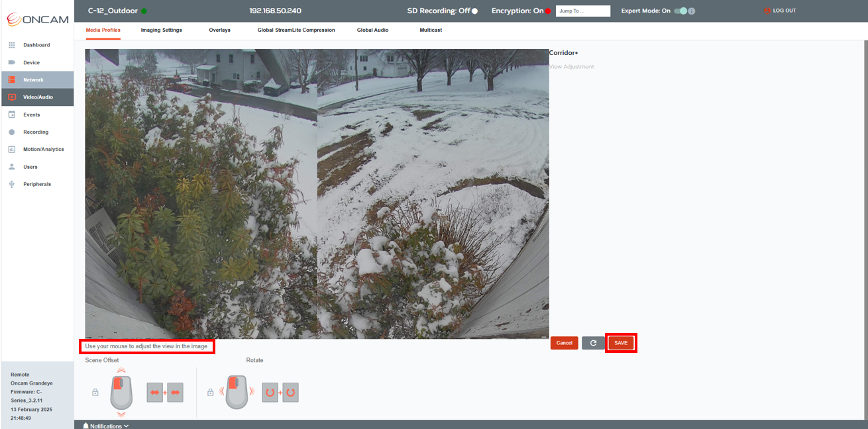Click the SD Recording status indicator dot
Screen dimensions: 868x429
[x=475, y=11]
